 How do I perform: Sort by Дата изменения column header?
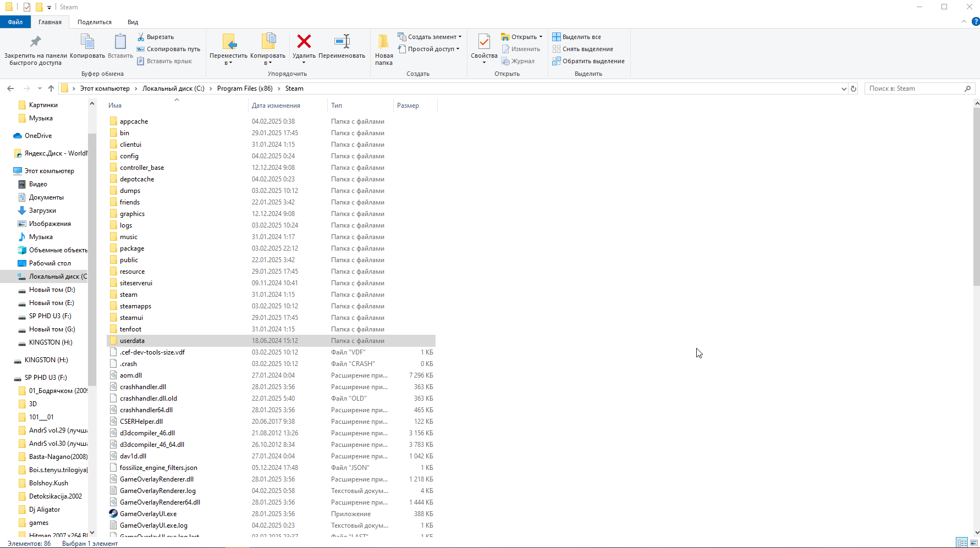288,106
